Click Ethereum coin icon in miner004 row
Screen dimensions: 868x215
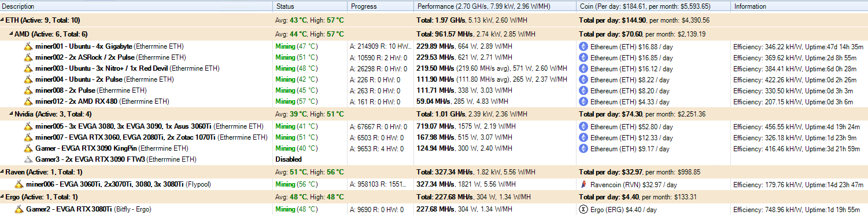click(x=583, y=79)
